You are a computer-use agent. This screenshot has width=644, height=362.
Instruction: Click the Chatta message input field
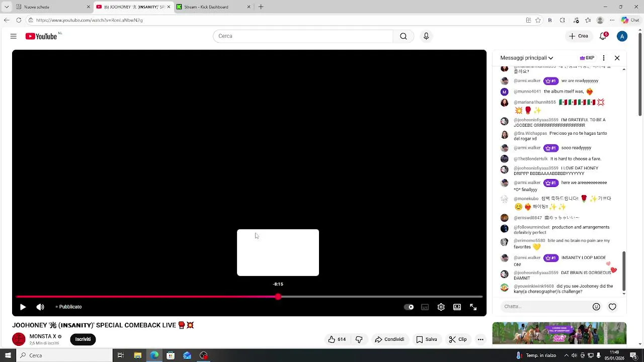pyautogui.click(x=545, y=307)
